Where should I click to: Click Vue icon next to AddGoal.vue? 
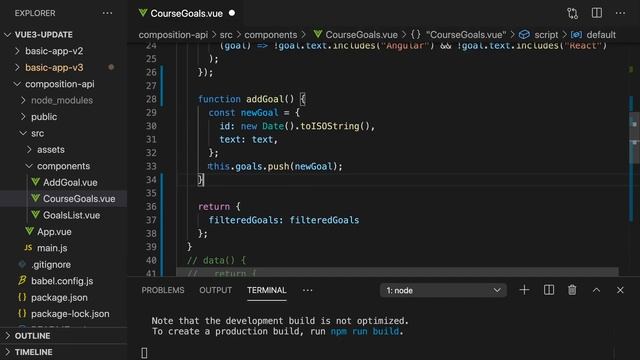coord(36,182)
